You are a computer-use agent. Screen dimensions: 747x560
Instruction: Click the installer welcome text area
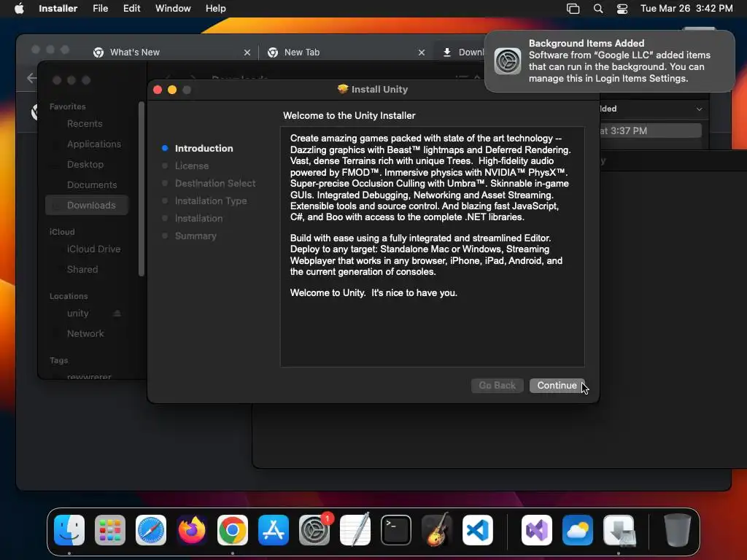point(432,246)
